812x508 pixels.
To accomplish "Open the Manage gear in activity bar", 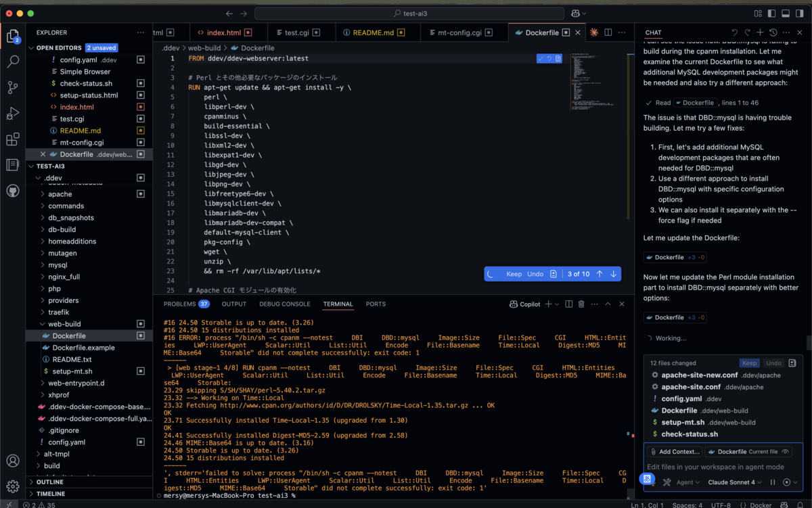I will pyautogui.click(x=13, y=486).
